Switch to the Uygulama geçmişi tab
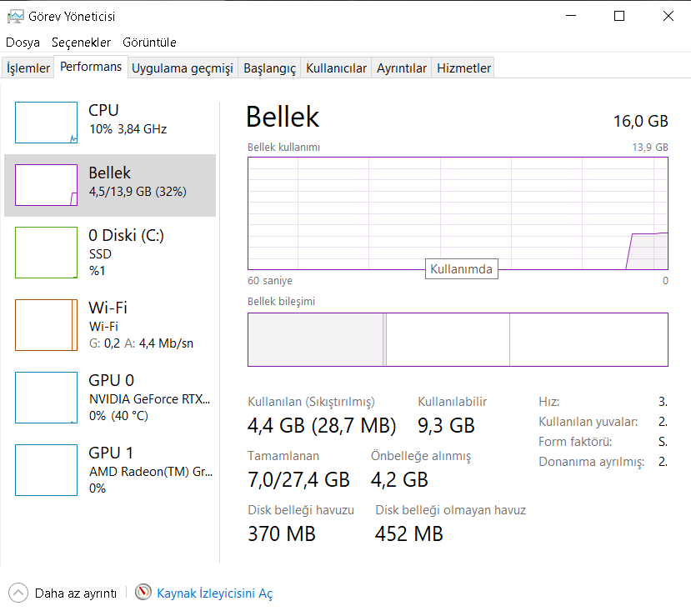Image resolution: width=691 pixels, height=616 pixels. [182, 68]
